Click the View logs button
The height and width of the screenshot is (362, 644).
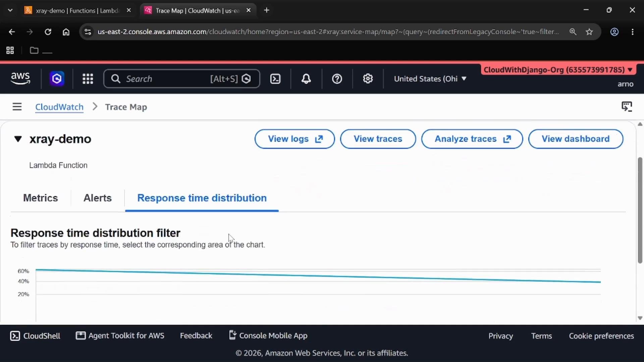(294, 139)
